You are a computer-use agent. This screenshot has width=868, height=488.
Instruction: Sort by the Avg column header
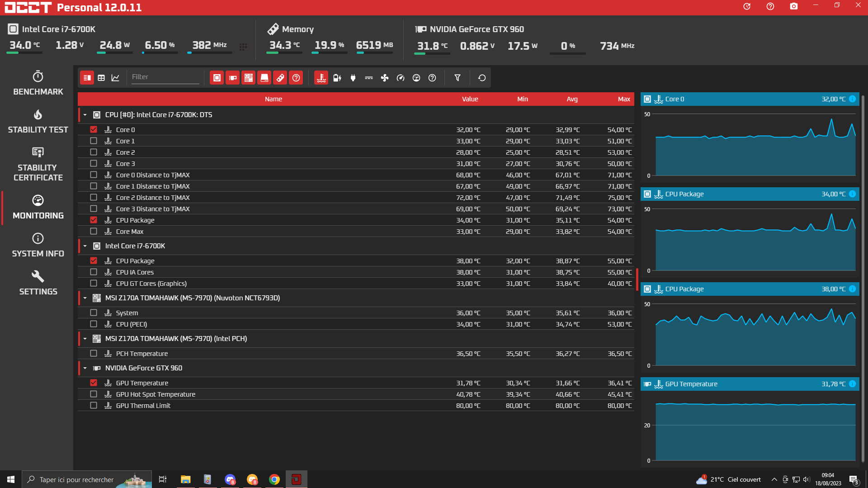tap(572, 99)
